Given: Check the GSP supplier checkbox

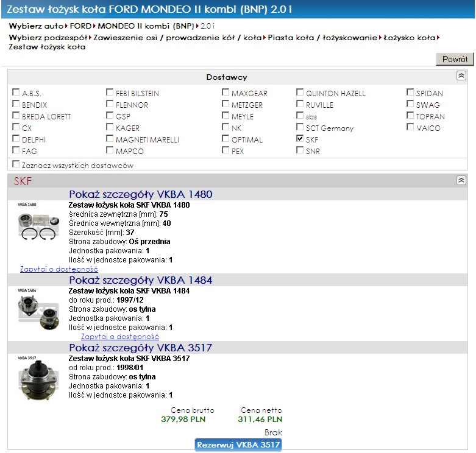Looking at the screenshot, I should coord(110,115).
